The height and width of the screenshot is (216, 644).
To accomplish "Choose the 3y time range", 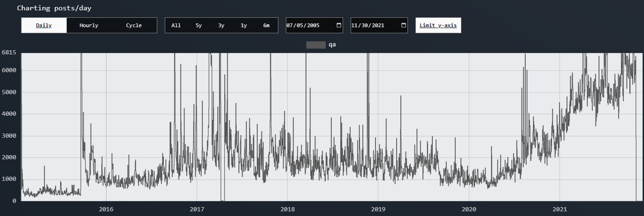I will [221, 25].
